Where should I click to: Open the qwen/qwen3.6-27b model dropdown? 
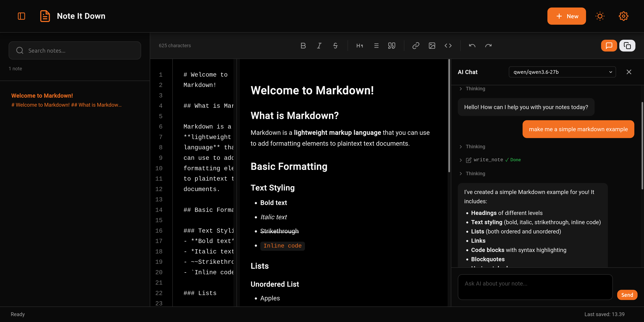click(562, 72)
